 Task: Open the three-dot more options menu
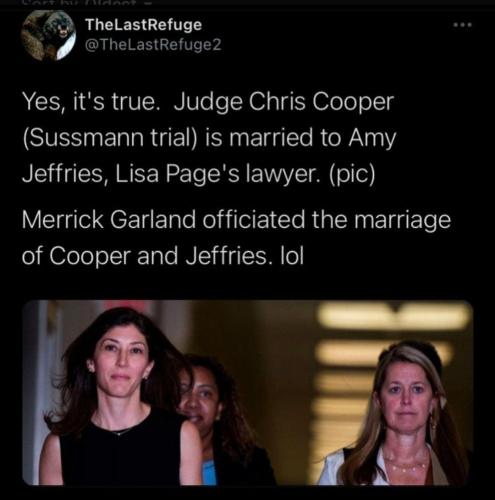462,25
